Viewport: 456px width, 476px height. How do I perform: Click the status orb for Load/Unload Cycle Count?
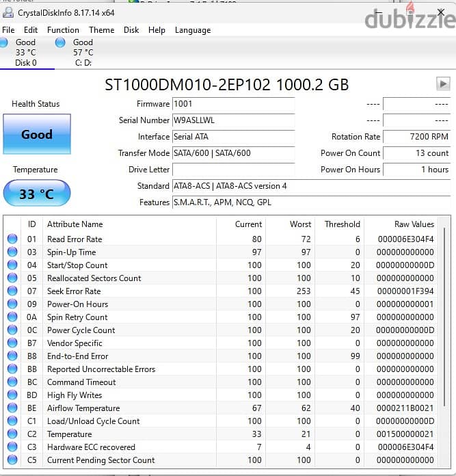click(x=12, y=421)
